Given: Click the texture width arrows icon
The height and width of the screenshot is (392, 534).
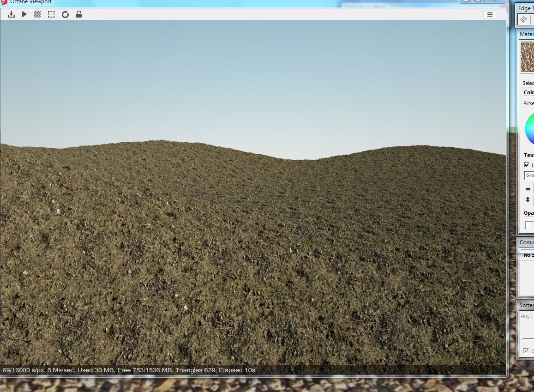Looking at the screenshot, I should pos(528,189).
